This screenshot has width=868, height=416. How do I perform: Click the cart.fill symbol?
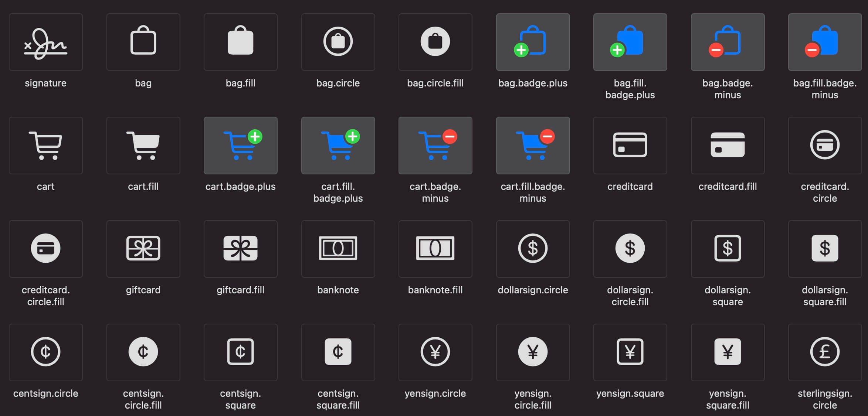(x=143, y=145)
